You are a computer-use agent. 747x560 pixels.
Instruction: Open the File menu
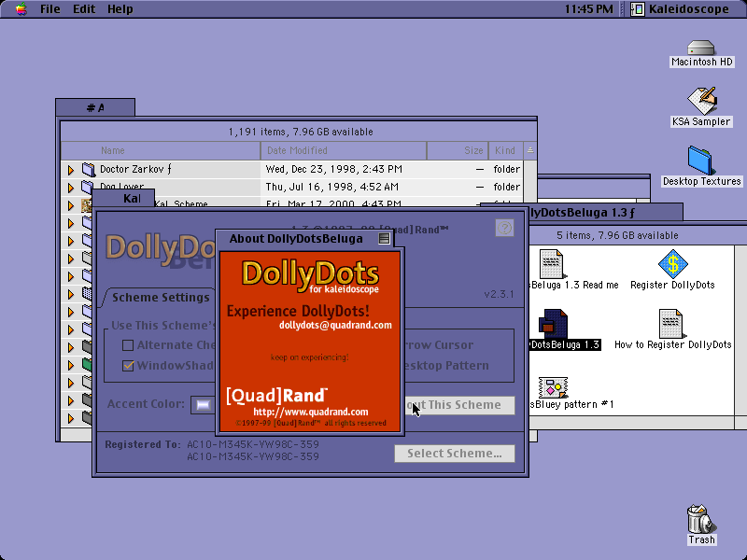click(x=50, y=9)
